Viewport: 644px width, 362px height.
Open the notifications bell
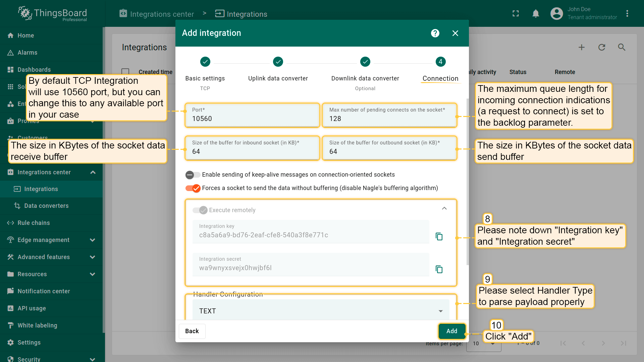pyautogui.click(x=536, y=14)
